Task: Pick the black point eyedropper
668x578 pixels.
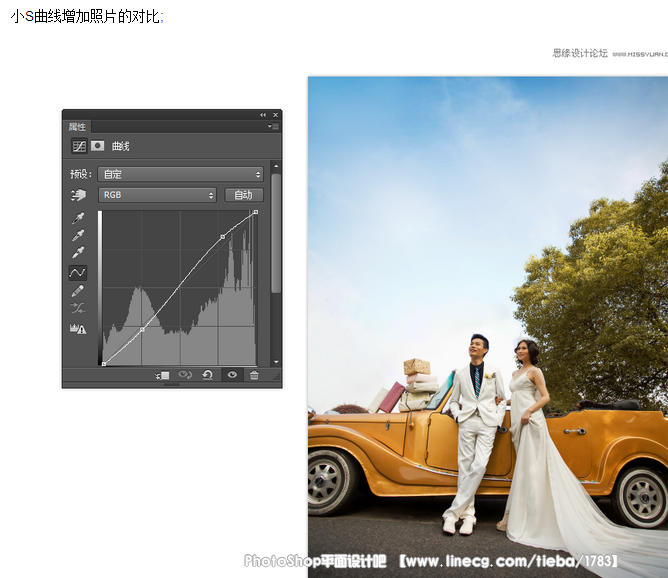Action: tap(78, 218)
